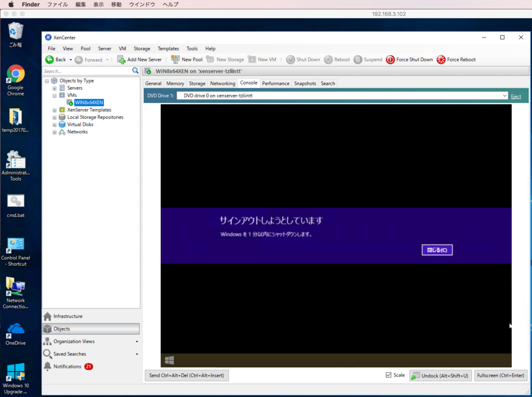Screen dimensions: 532x397
Task: Switch to the Performance tab
Action: point(275,84)
